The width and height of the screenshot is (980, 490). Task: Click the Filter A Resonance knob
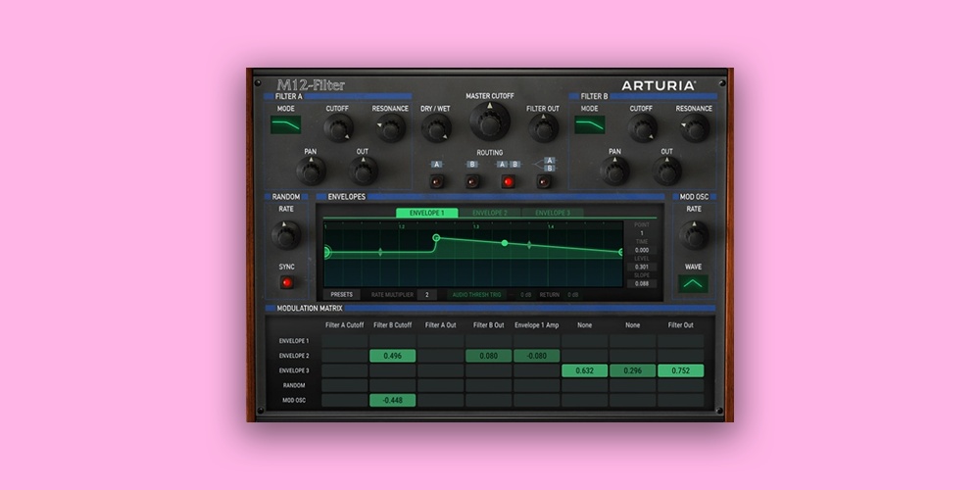(x=390, y=127)
